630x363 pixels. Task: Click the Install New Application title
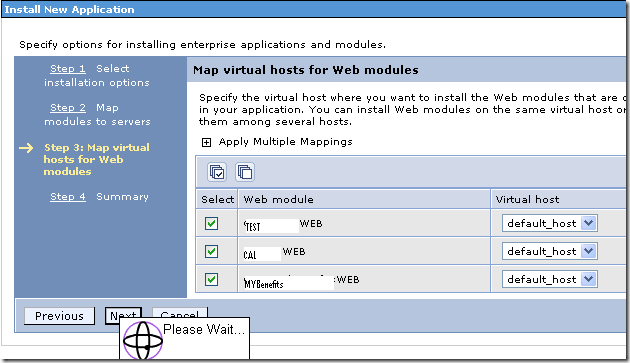[70, 9]
